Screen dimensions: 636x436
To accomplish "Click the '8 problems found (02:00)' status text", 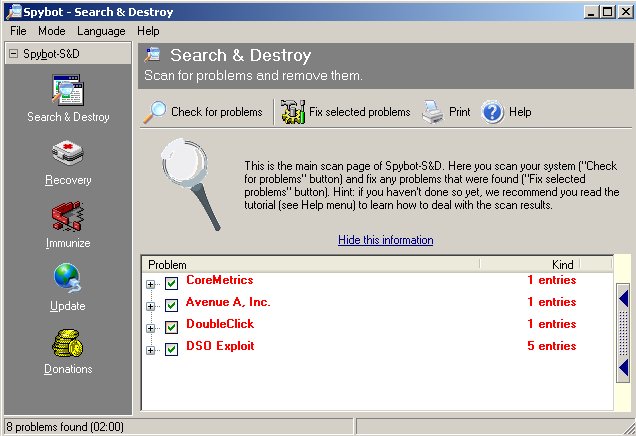I will click(65, 427).
